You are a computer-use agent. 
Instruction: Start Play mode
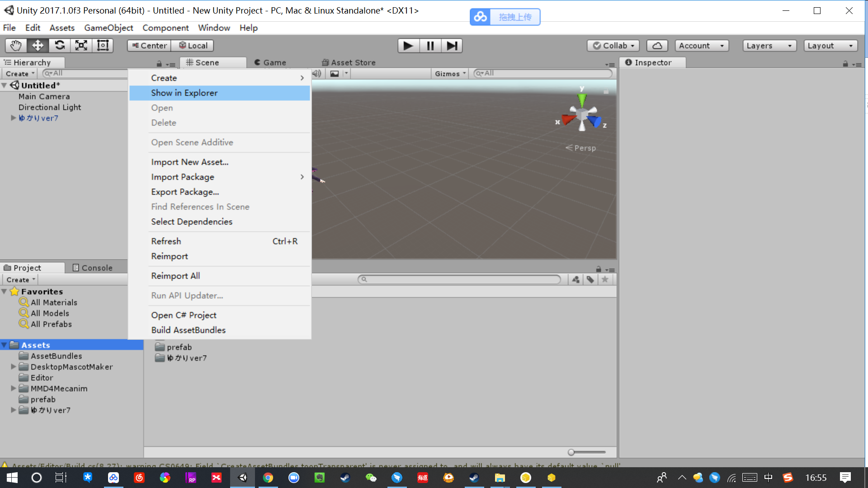[x=408, y=46]
